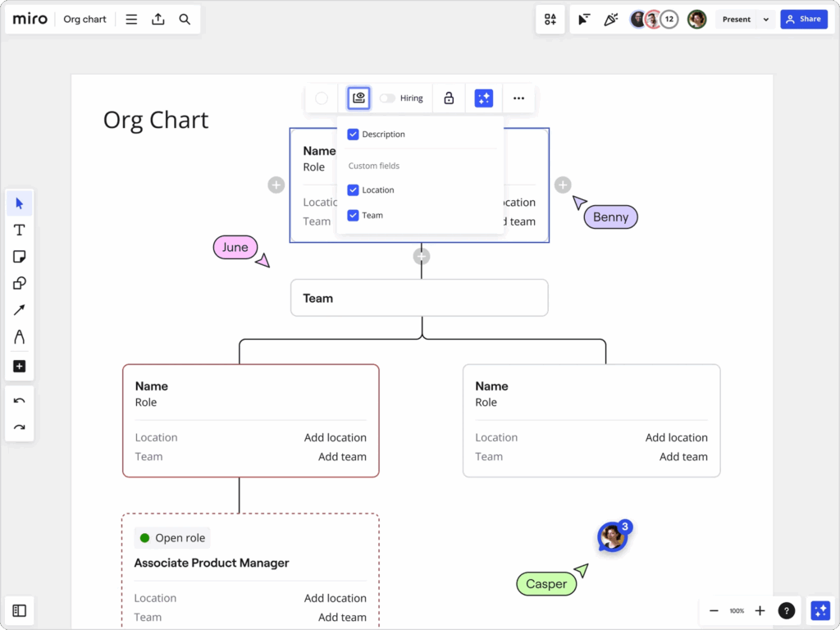Screen dimensions: 840x630
Task: Toggle collaborator cursors icon
Action: (x=584, y=20)
